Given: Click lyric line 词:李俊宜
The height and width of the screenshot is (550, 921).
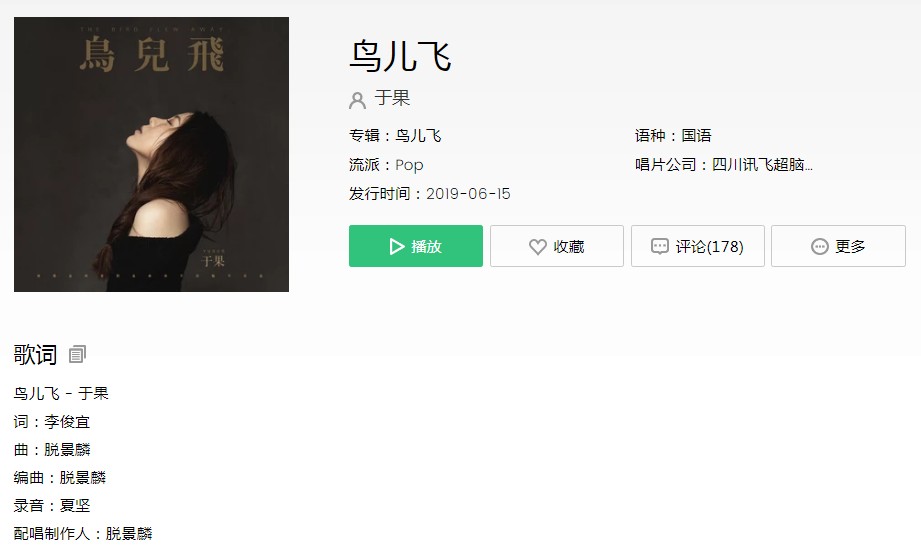Looking at the screenshot, I should 52,422.
